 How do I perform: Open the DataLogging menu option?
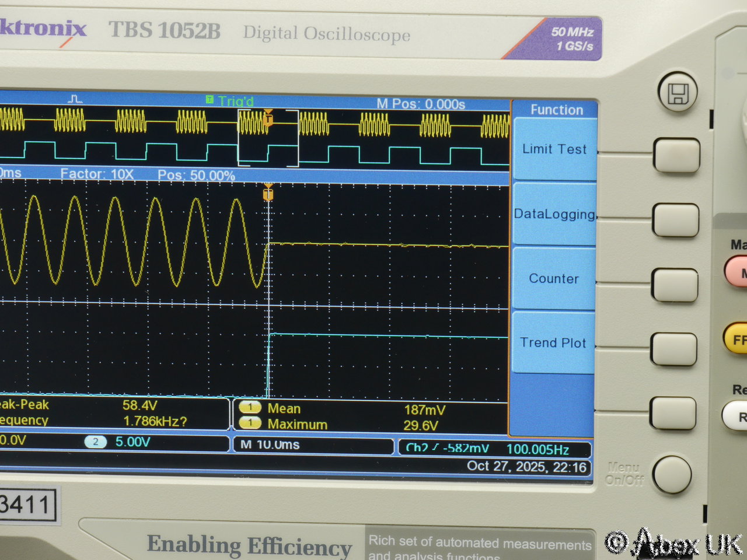point(554,214)
